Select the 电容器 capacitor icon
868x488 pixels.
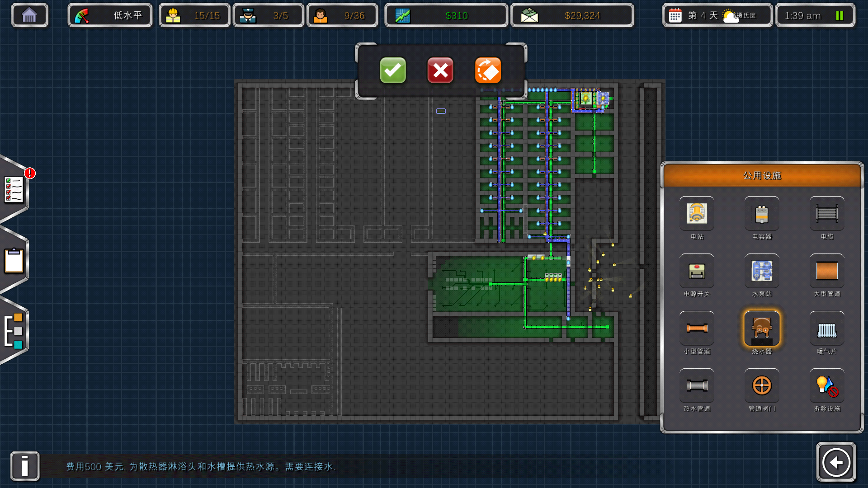coord(762,213)
